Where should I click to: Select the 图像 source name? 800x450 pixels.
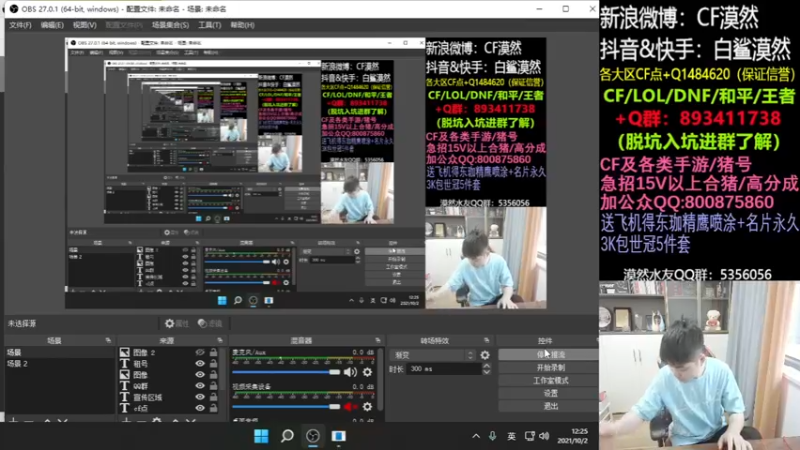140,374
